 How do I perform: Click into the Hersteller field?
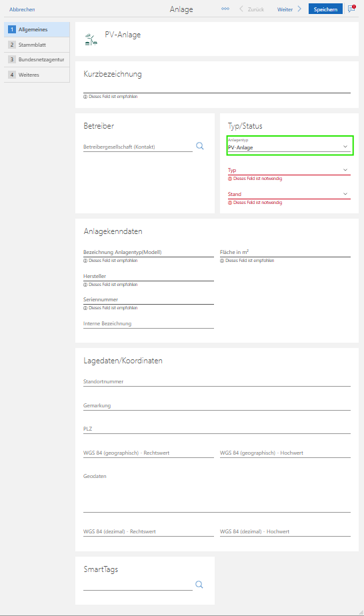click(x=149, y=276)
